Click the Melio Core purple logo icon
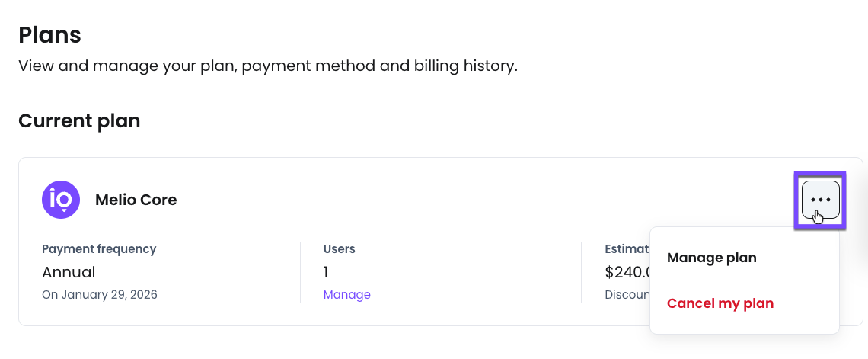Image resolution: width=868 pixels, height=359 pixels. pos(61,200)
